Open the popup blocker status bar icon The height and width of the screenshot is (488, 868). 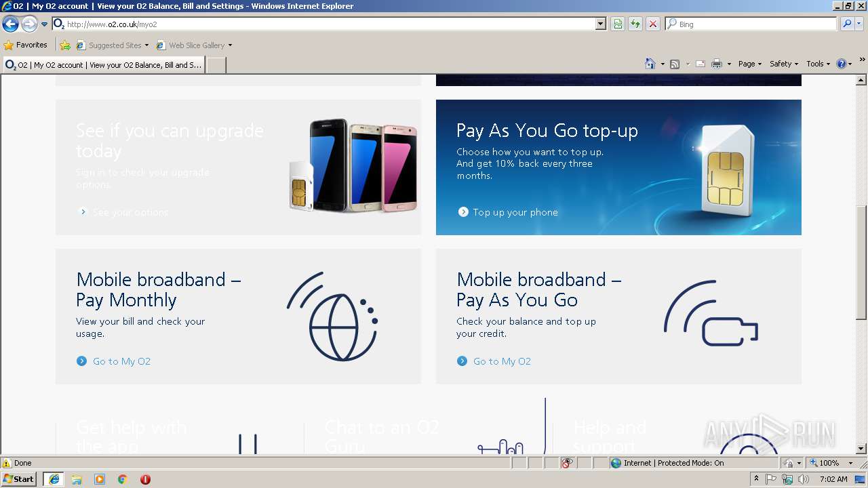click(x=567, y=463)
